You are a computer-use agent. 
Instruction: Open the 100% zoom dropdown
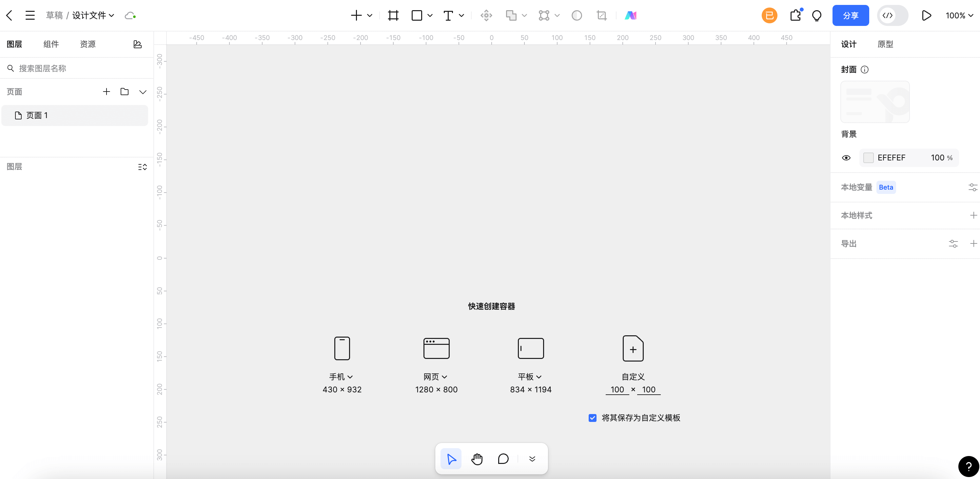pyautogui.click(x=959, y=16)
